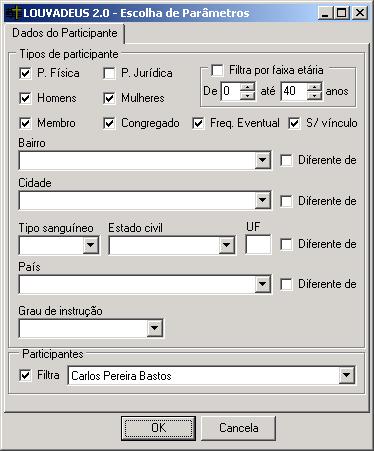
Task: Uncheck the Mulheres checkbox
Action: tap(109, 98)
